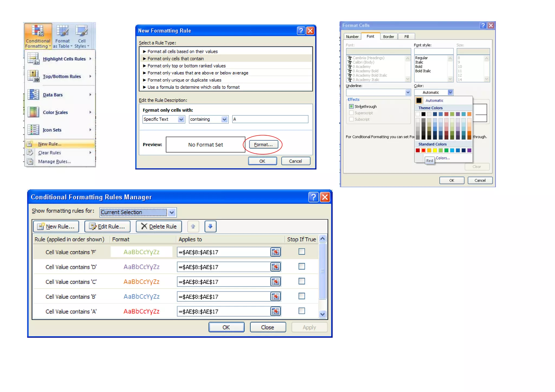Switch to the Border tab

388,37
